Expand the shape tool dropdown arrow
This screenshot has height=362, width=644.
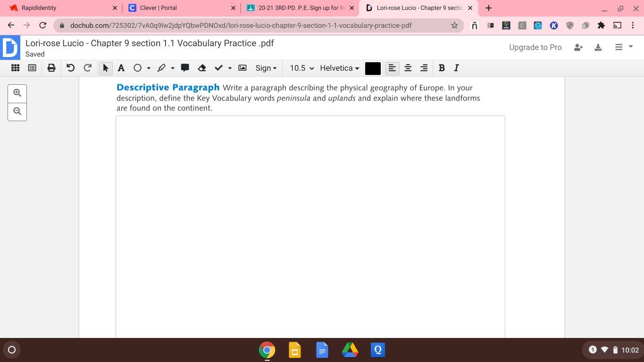(x=149, y=68)
